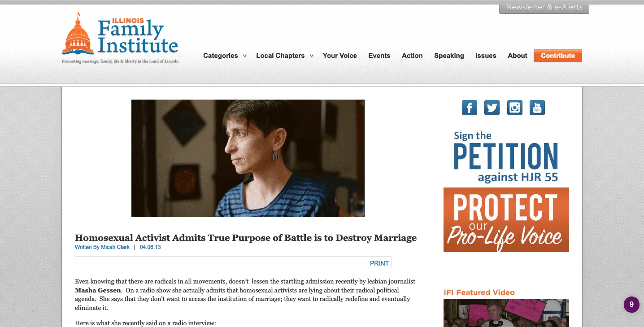
Task: Open the Instagram social icon
Action: coord(515,108)
